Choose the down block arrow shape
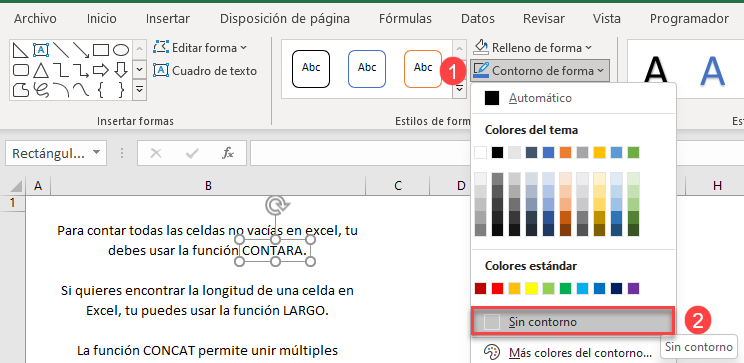Viewport: 744px width, 363px height. click(x=121, y=70)
